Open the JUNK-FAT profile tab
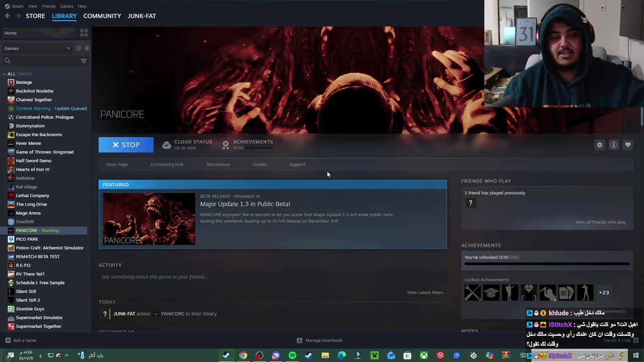The height and width of the screenshot is (362, 644). [x=142, y=16]
